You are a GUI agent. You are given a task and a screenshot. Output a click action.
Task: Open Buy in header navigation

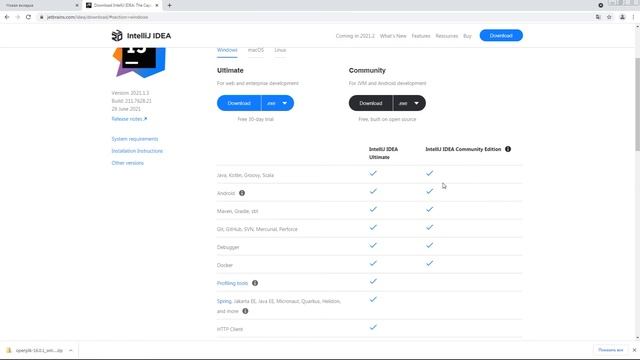point(467,36)
